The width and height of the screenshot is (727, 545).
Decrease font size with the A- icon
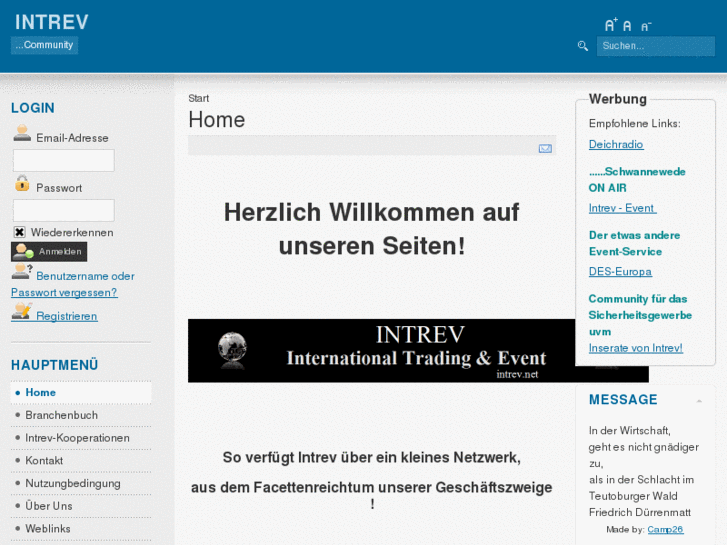(x=646, y=27)
